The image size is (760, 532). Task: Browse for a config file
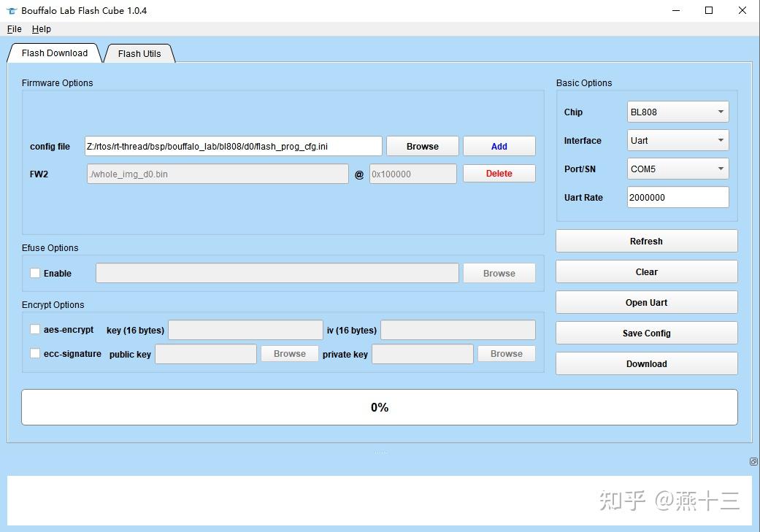tap(422, 146)
